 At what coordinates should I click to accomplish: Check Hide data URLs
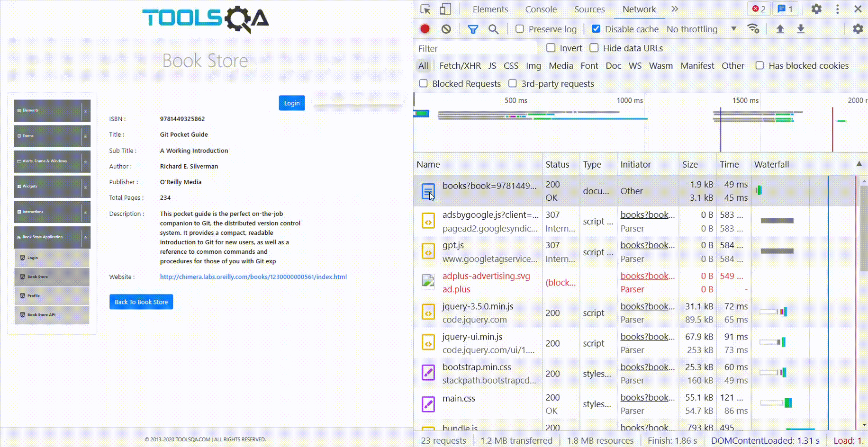(594, 48)
